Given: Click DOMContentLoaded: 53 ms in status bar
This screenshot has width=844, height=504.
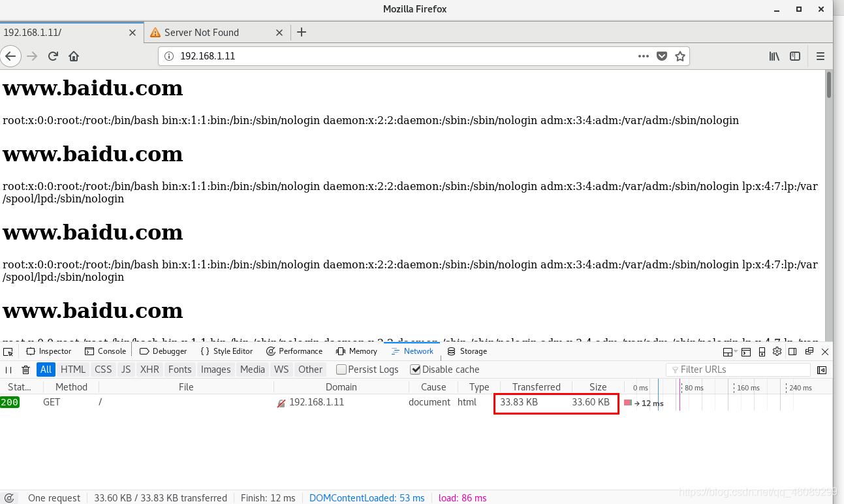Looking at the screenshot, I should (367, 498).
